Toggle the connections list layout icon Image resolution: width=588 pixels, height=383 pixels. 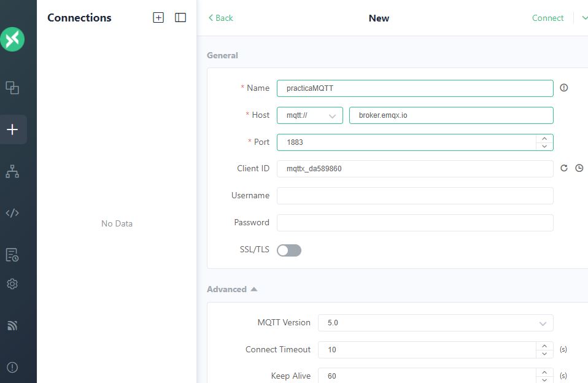(180, 18)
